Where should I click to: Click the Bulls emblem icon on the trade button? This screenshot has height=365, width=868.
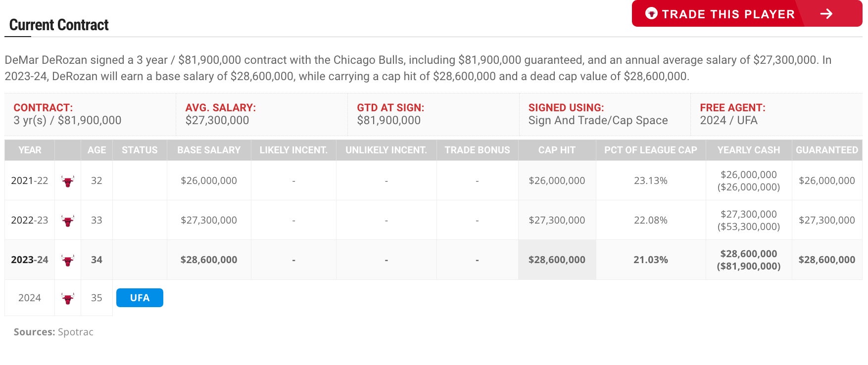(651, 13)
